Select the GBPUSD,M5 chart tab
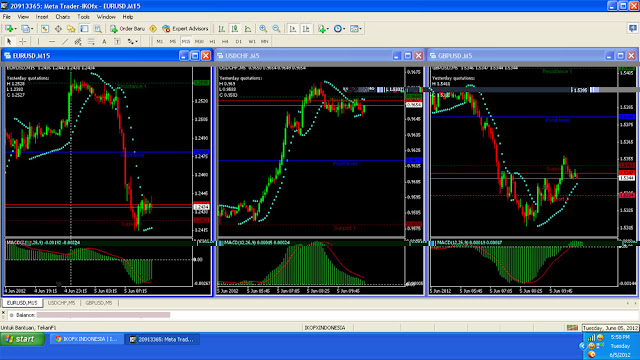The image size is (640, 360). point(99,303)
